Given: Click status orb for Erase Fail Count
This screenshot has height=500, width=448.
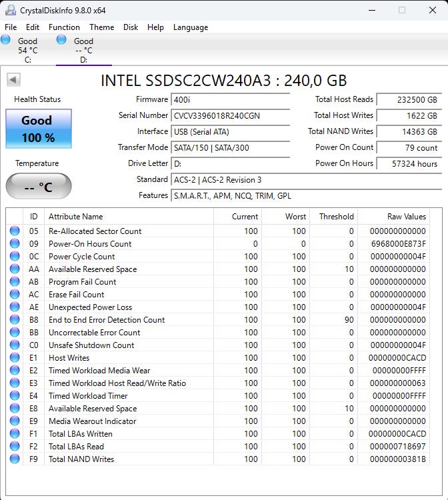Looking at the screenshot, I should (15, 294).
